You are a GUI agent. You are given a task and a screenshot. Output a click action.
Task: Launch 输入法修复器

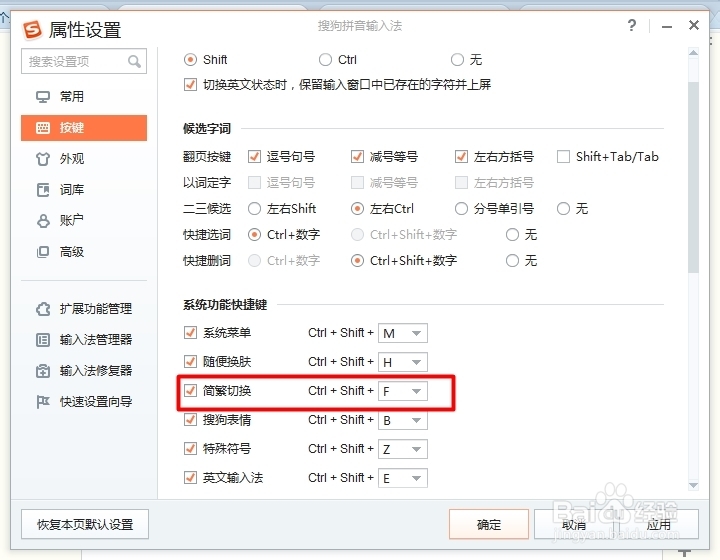pos(84,371)
